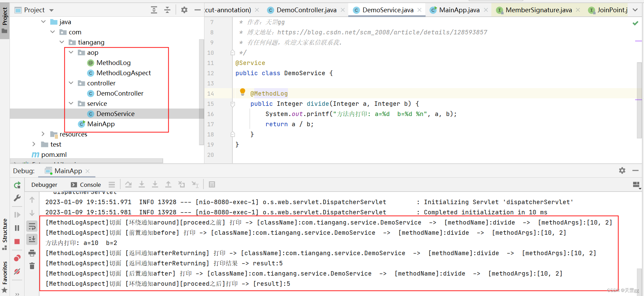Image resolution: width=644 pixels, height=296 pixels.
Task: Click the editor vertical scrollbar
Action: (640, 100)
